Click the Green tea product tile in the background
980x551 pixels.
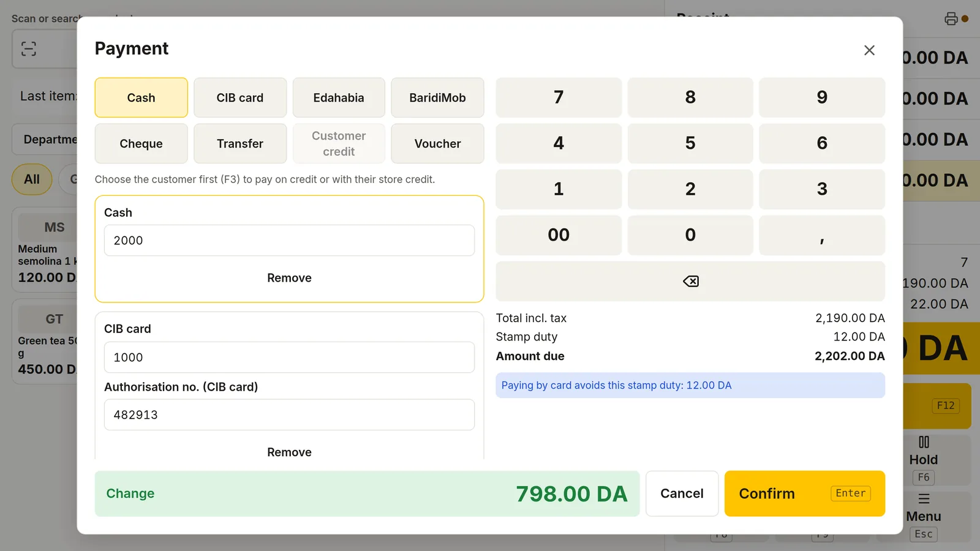coord(45,342)
